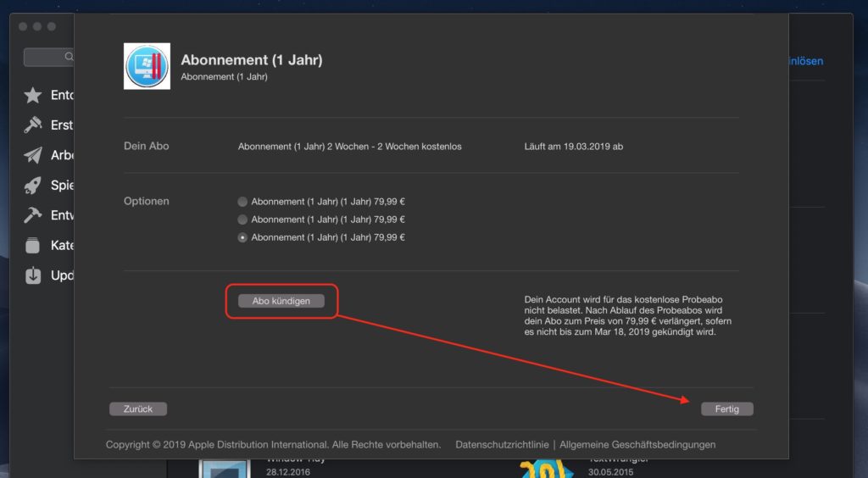Click the 'Optionen' label
The image size is (868, 478).
[x=146, y=202]
